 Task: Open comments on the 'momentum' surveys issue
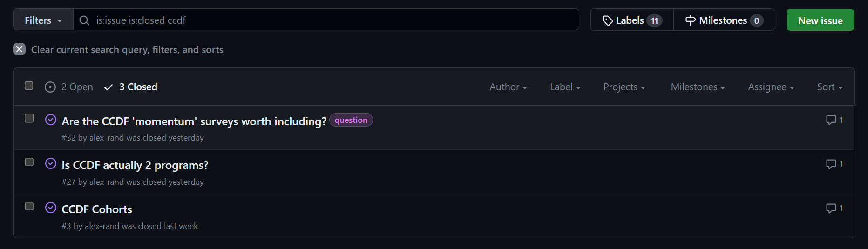tap(834, 120)
